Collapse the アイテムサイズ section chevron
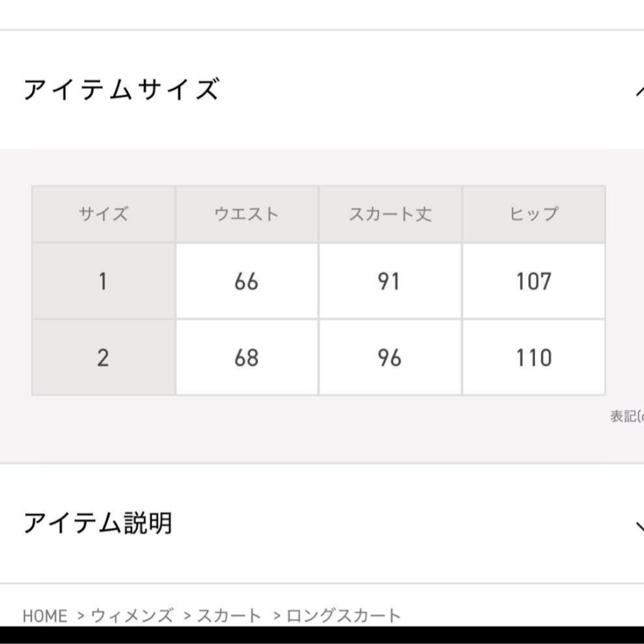This screenshot has width=644, height=644. (x=640, y=91)
